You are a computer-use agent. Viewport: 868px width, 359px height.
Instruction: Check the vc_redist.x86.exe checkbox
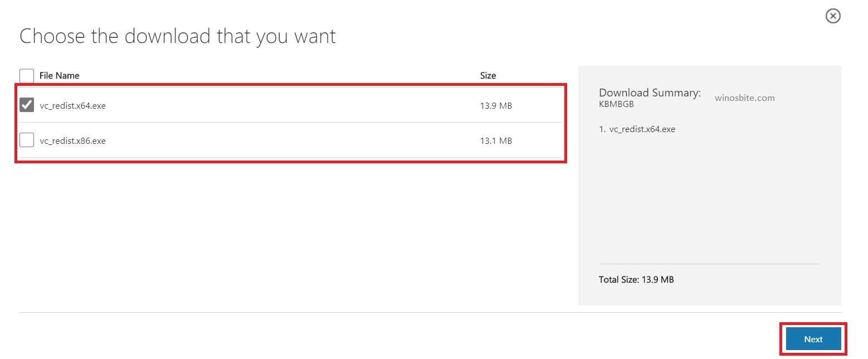click(x=27, y=140)
